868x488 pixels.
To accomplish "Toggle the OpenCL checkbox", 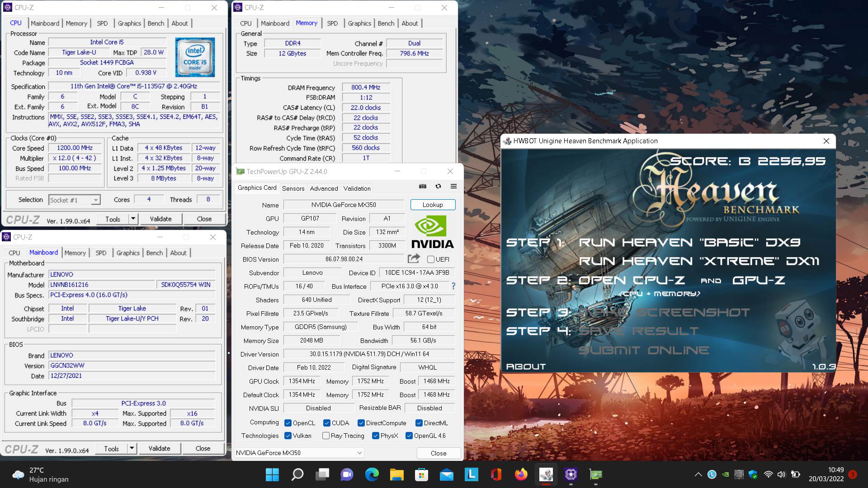I will coord(288,423).
